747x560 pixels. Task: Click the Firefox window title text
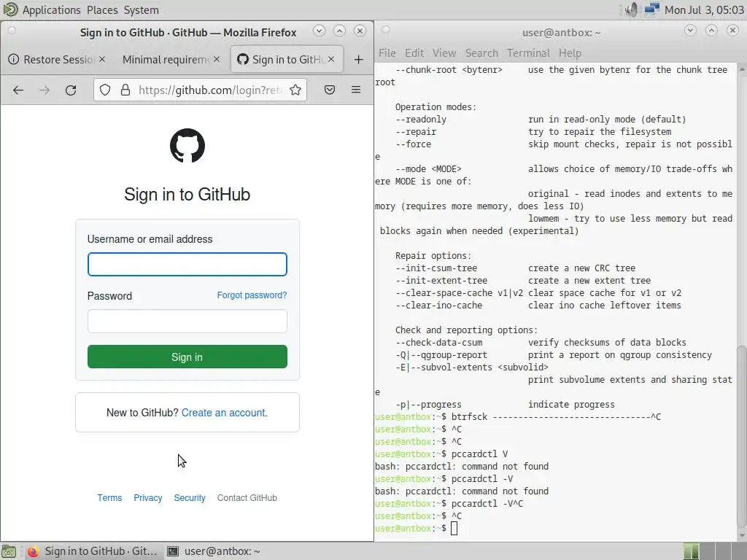(188, 32)
